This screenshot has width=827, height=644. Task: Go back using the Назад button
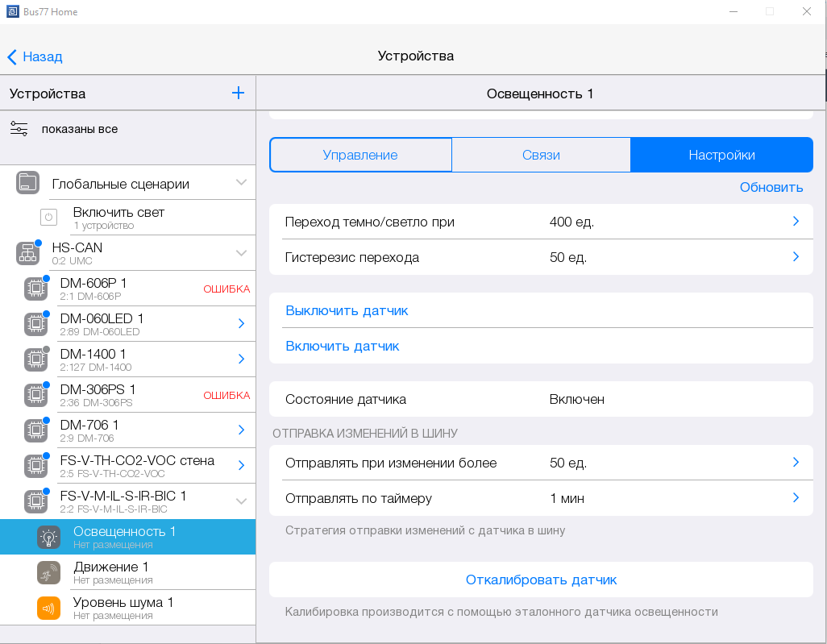tap(35, 56)
